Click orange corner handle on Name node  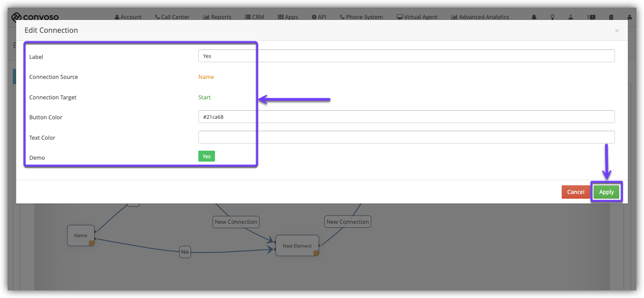tap(91, 243)
